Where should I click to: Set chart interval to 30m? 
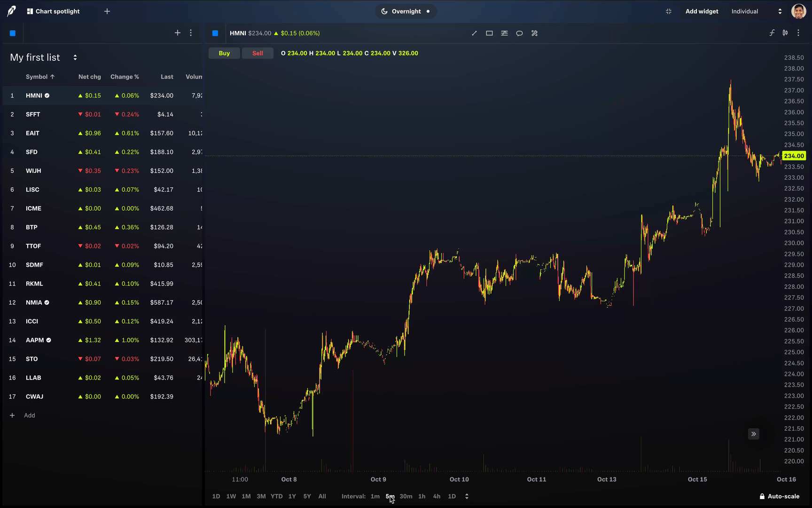pyautogui.click(x=406, y=496)
